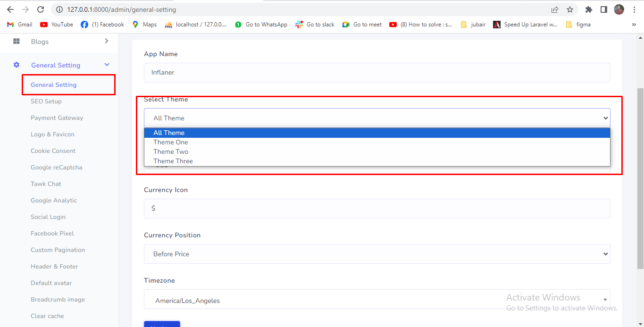Open the Clear cache link
644x327 pixels.
pos(47,316)
